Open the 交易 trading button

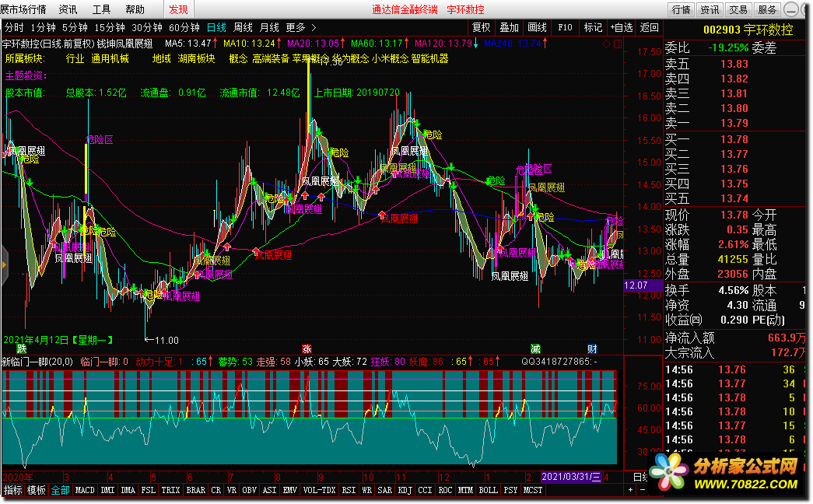[738, 9]
